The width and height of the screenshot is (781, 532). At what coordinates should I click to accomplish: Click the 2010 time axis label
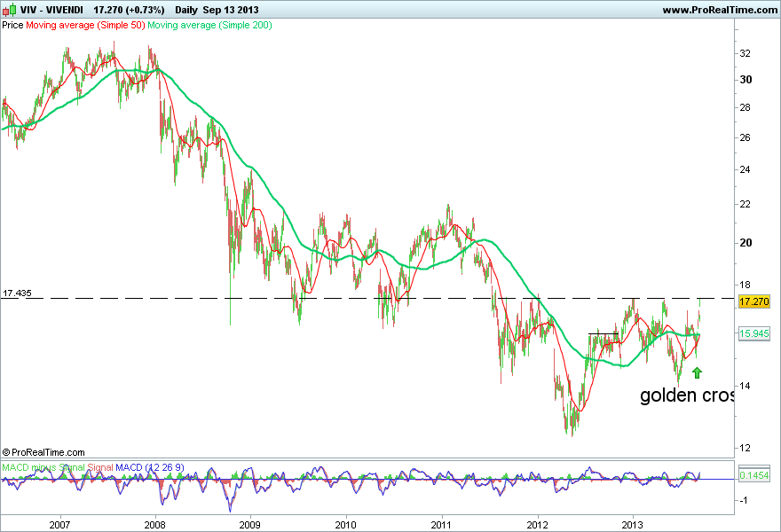click(x=345, y=525)
